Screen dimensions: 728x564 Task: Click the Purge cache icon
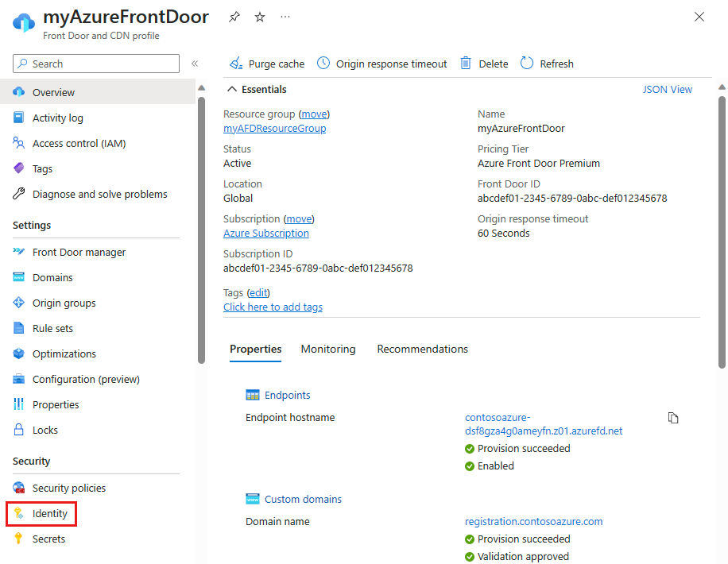tap(236, 64)
